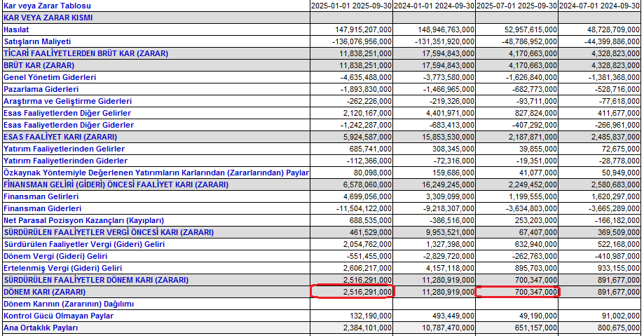Click the 'Finansman Giderleri' row label
This screenshot has height=336, width=644.
(x=41, y=208)
